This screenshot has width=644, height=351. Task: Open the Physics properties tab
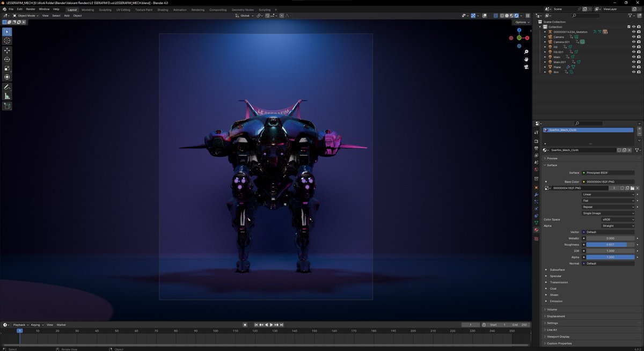click(x=536, y=208)
